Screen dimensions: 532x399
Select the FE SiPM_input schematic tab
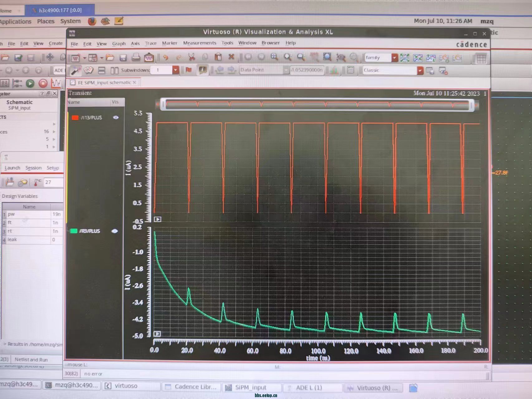pos(104,83)
